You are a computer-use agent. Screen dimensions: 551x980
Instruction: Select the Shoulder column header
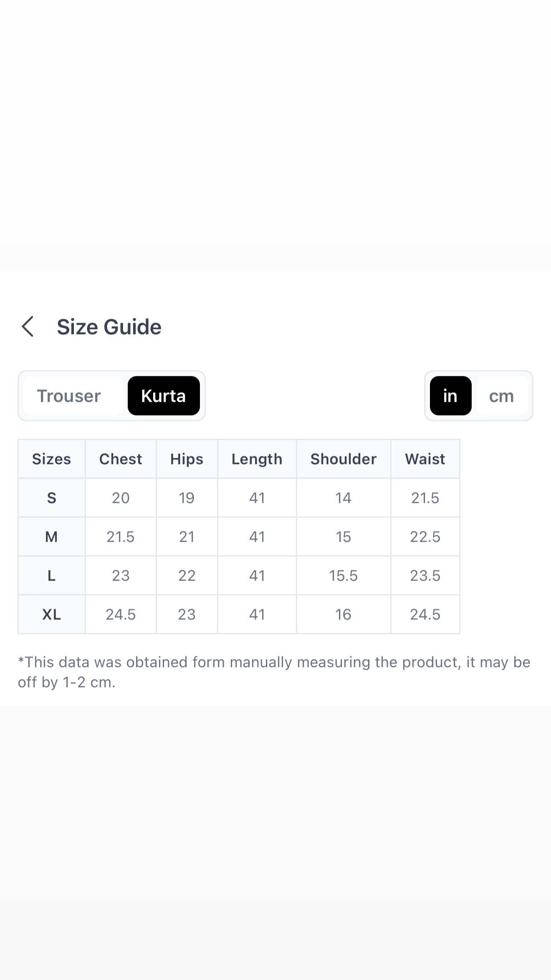(x=344, y=459)
